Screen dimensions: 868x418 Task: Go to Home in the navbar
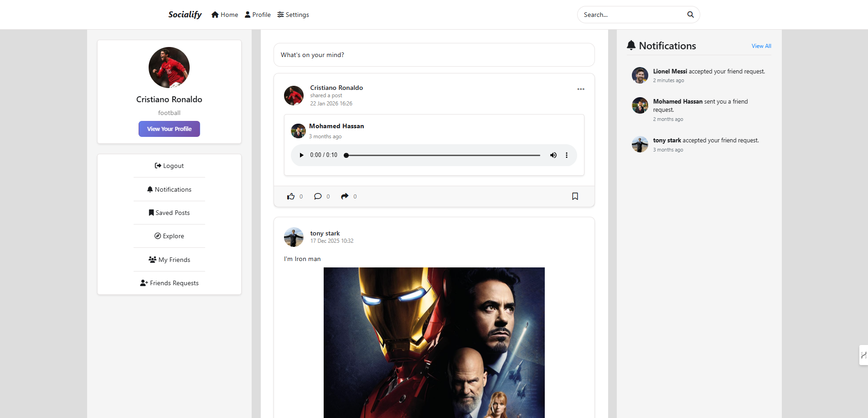pos(225,15)
